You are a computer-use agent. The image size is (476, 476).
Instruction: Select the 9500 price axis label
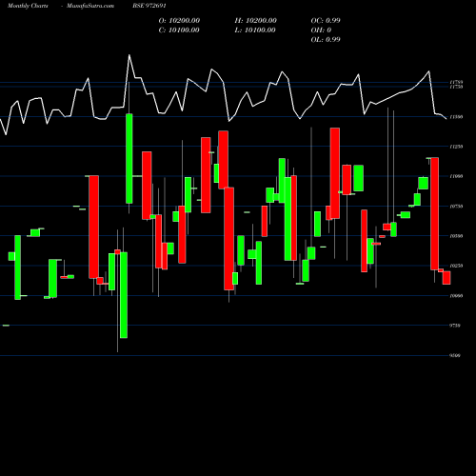pos(455,355)
